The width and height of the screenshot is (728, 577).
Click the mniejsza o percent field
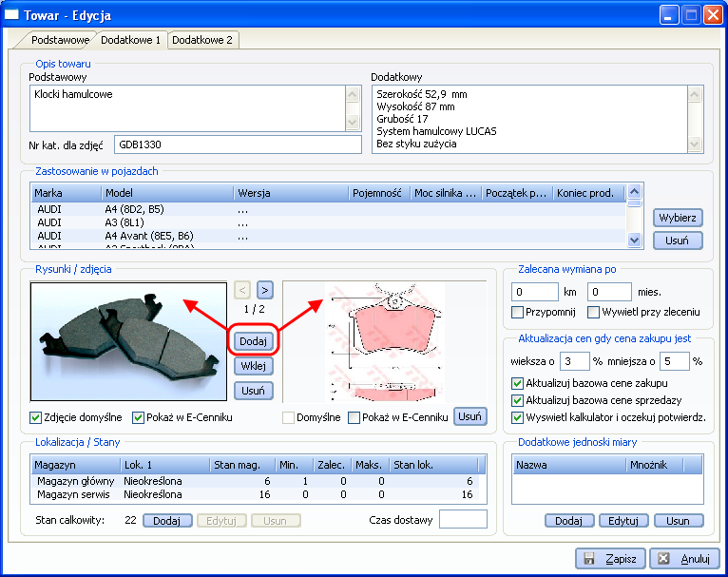[674, 361]
